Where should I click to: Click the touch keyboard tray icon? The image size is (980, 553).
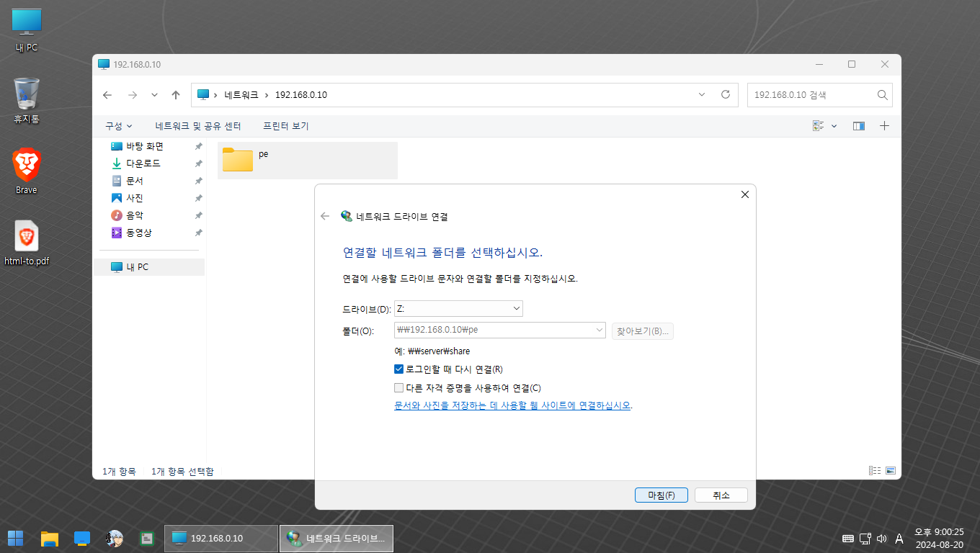point(848,539)
